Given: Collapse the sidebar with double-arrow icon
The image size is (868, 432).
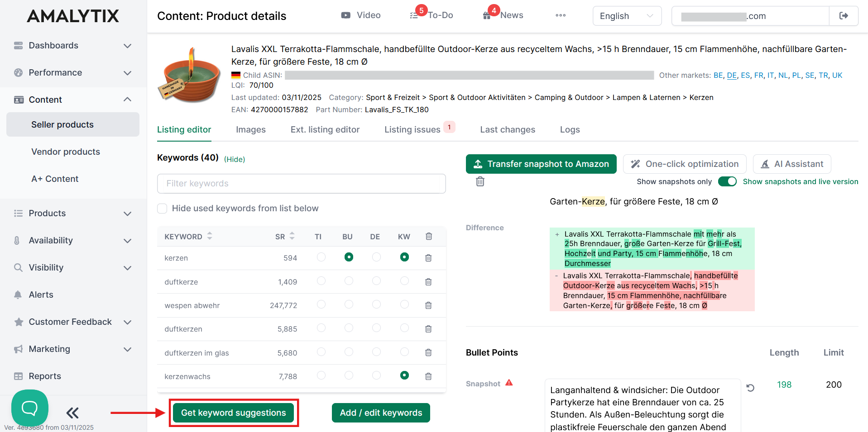Looking at the screenshot, I should click(x=72, y=413).
